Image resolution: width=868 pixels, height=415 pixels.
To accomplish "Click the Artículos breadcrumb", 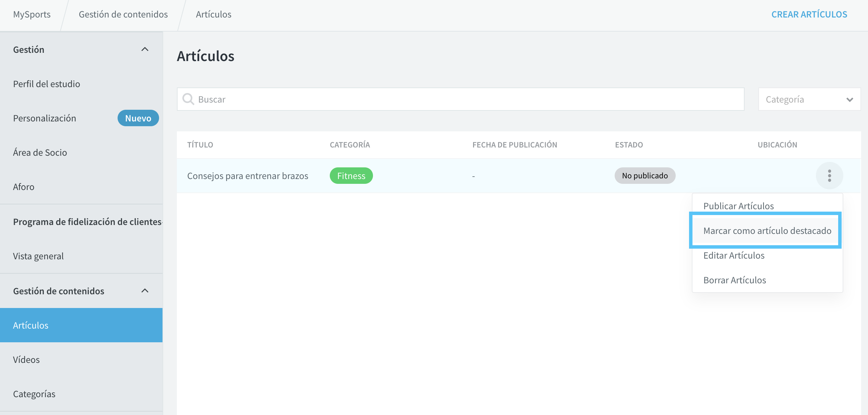I will [214, 14].
